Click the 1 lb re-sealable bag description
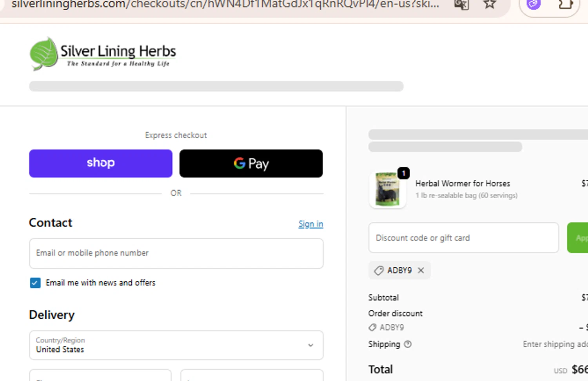 pyautogui.click(x=466, y=195)
